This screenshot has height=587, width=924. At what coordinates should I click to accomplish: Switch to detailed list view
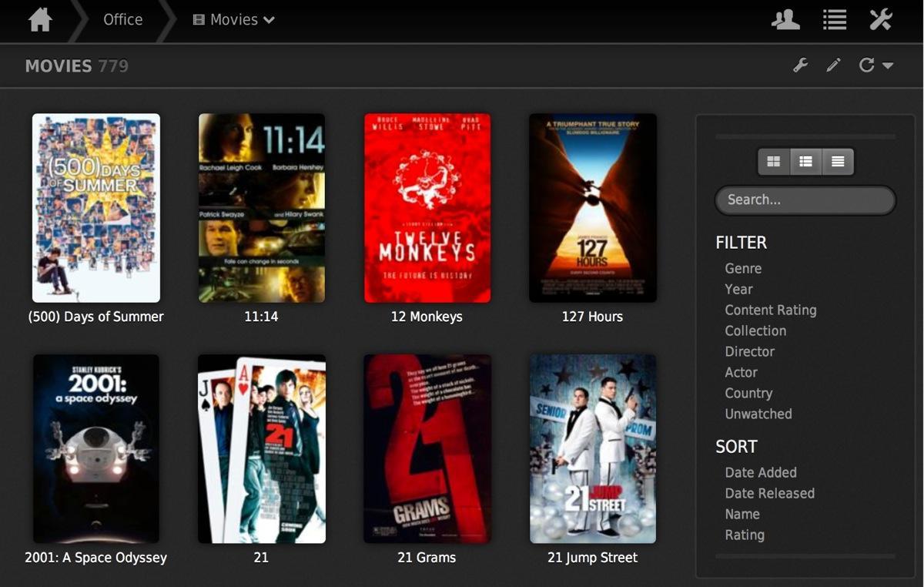[x=805, y=162]
